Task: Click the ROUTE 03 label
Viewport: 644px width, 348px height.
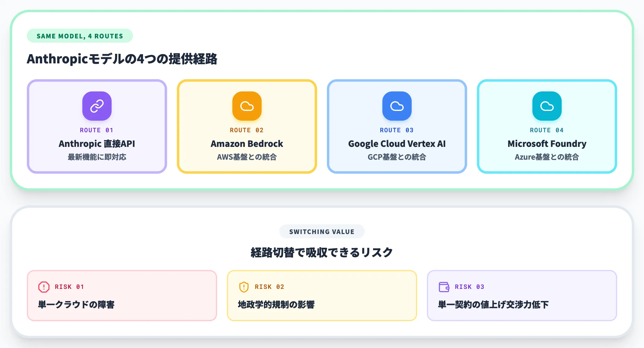Action: pyautogui.click(x=397, y=130)
